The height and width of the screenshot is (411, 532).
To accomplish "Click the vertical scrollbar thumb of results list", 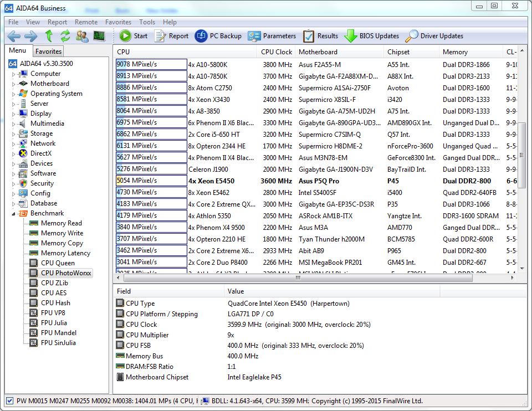I will tap(522, 155).
